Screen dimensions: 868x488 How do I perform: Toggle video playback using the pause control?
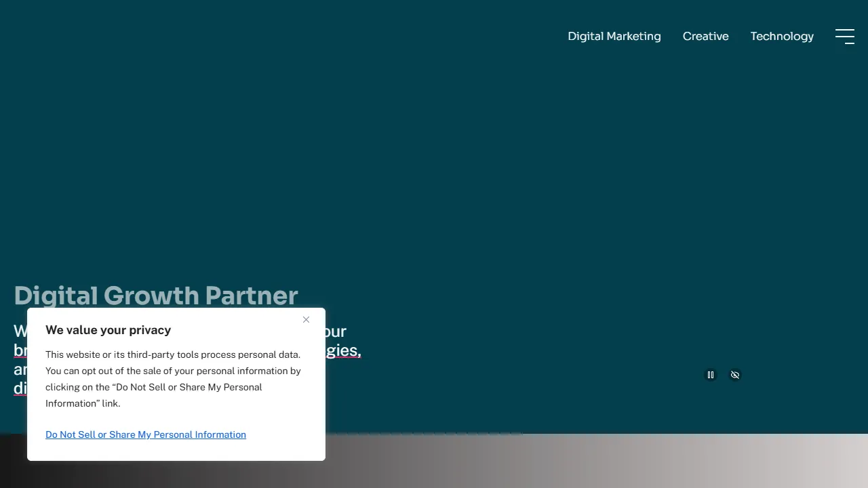tap(711, 375)
